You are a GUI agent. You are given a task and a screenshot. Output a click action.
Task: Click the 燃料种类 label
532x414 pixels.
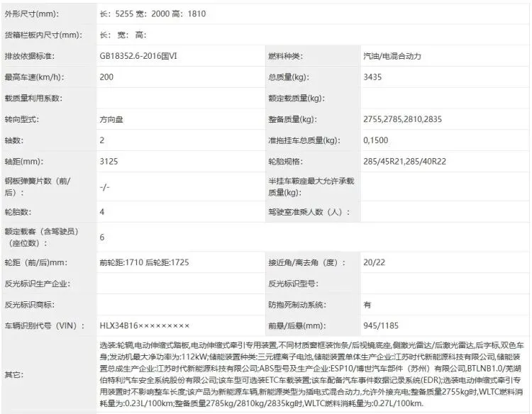click(x=285, y=56)
